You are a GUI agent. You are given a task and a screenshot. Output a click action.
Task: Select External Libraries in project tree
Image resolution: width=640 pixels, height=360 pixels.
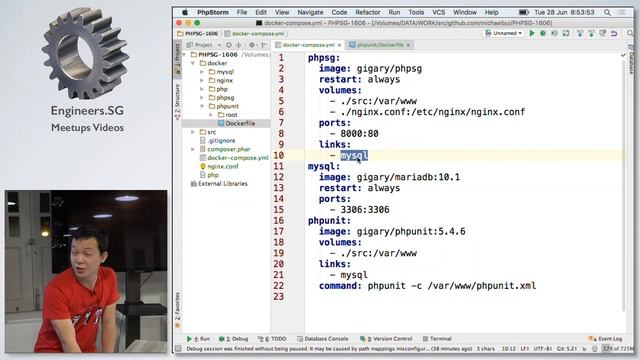pos(222,184)
